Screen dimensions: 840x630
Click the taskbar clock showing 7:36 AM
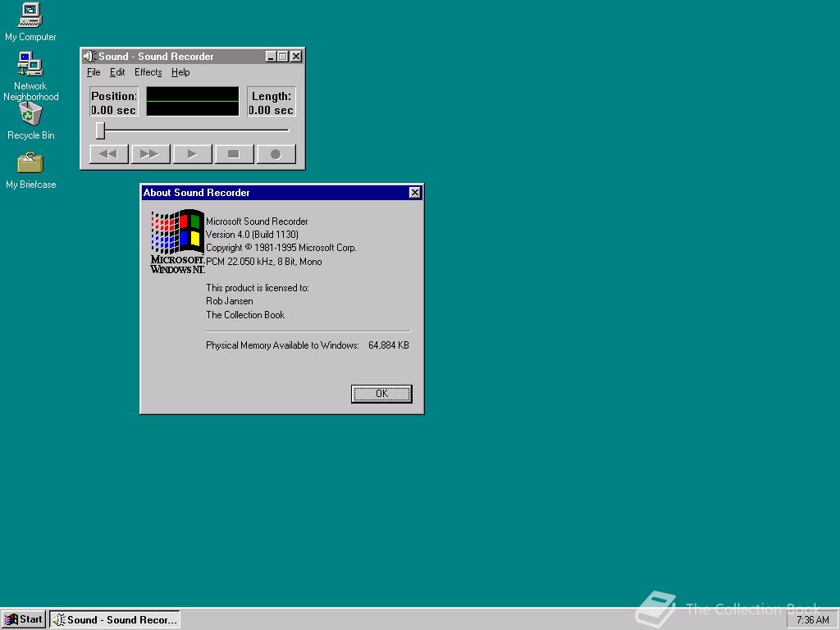point(812,620)
